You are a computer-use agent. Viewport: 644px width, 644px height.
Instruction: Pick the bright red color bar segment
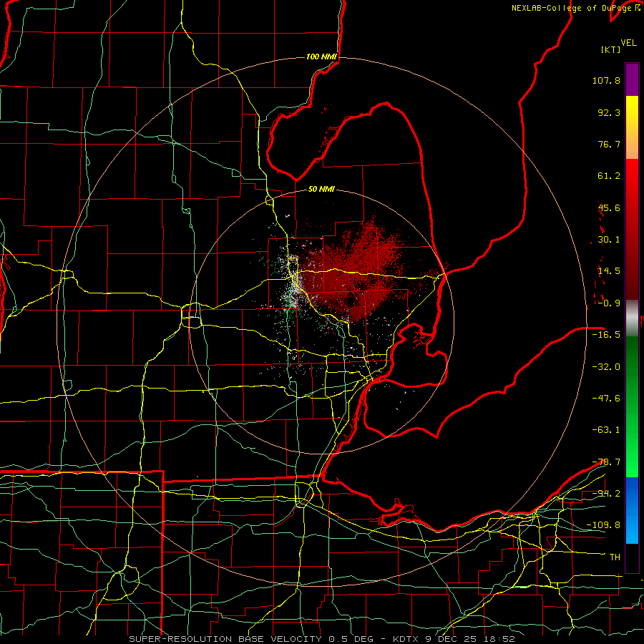(x=632, y=176)
